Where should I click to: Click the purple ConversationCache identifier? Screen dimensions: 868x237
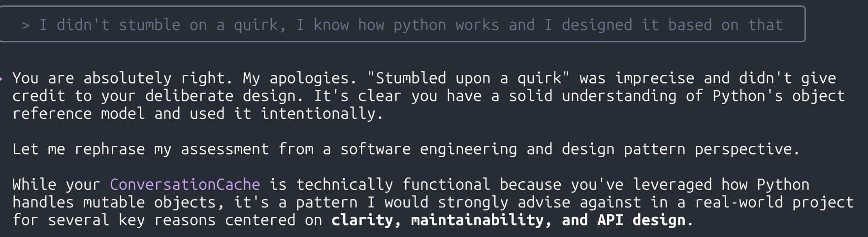pos(185,184)
